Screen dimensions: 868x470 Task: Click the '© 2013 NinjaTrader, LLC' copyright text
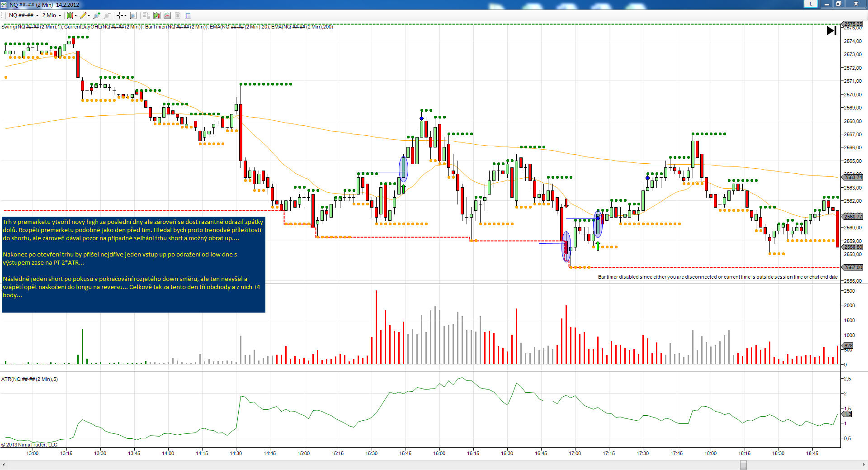(x=29, y=445)
